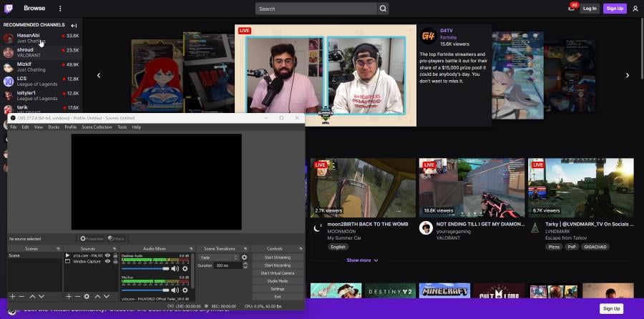Pop out the Controls dock
This screenshot has height=319, width=644.
tap(301, 249)
